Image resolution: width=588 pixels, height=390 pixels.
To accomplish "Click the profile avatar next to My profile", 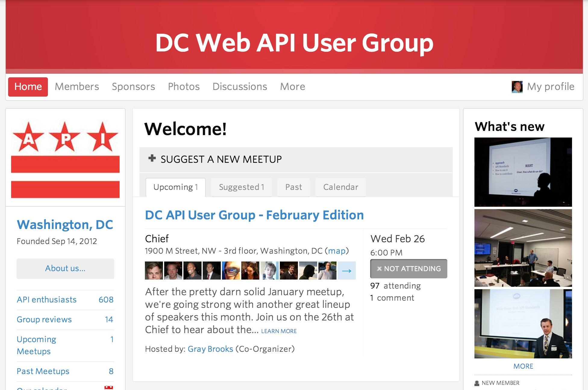I will [x=517, y=87].
